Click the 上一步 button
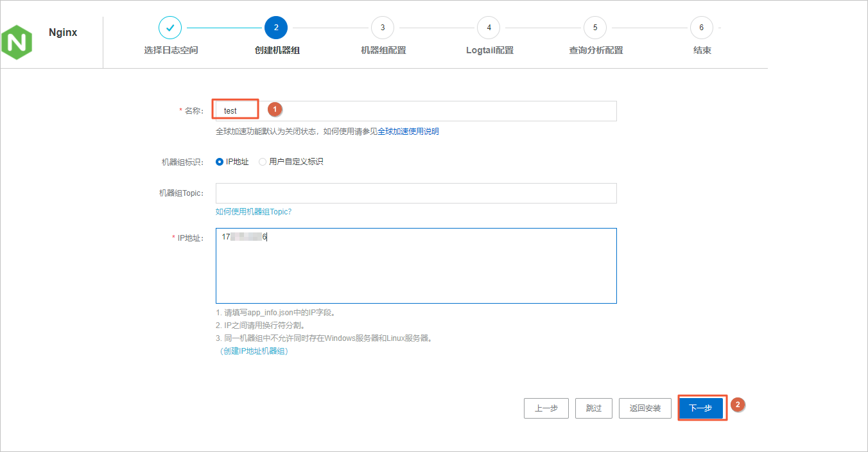Viewport: 868px width, 452px height. [546, 408]
